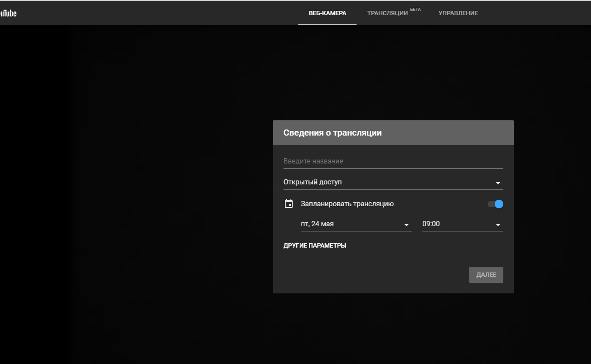
Task: Expand the Открытый доступ dropdown arrow
Action: [498, 183]
